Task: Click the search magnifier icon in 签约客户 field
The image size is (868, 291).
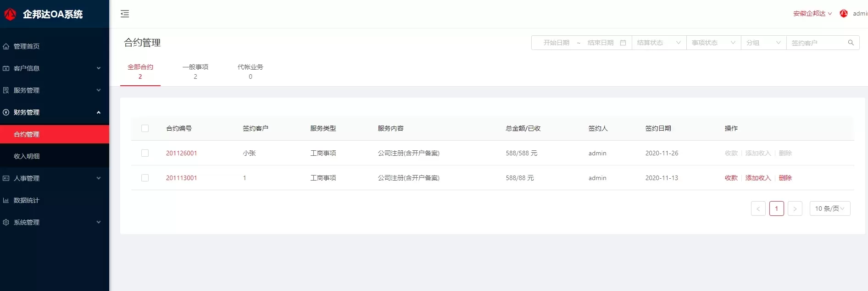Action: click(x=851, y=43)
